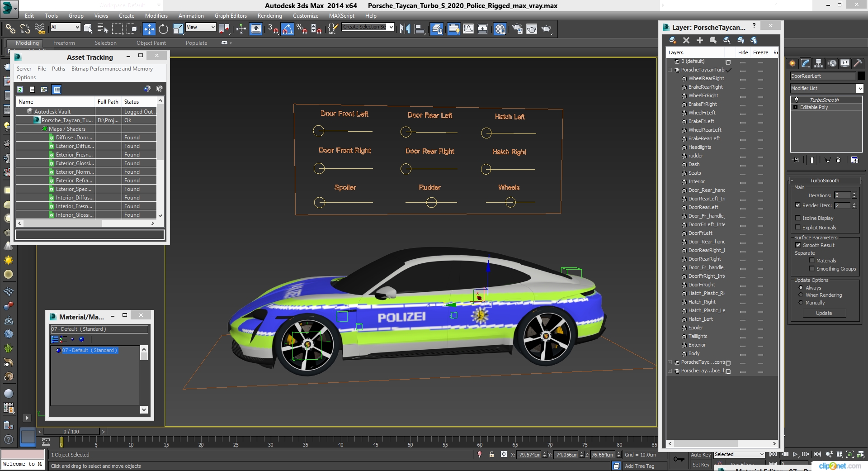Enable Isoline Display checkbox
The height and width of the screenshot is (471, 868).
(x=798, y=218)
